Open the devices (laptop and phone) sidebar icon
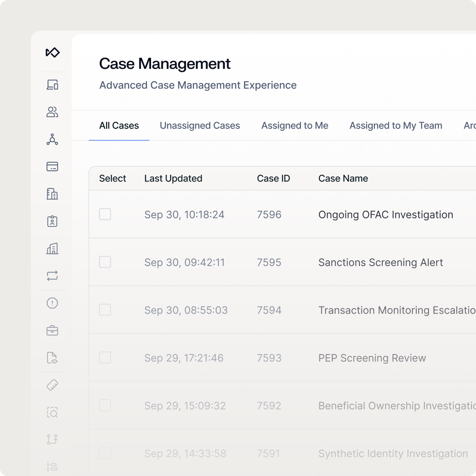The width and height of the screenshot is (476, 476). pos(52,85)
